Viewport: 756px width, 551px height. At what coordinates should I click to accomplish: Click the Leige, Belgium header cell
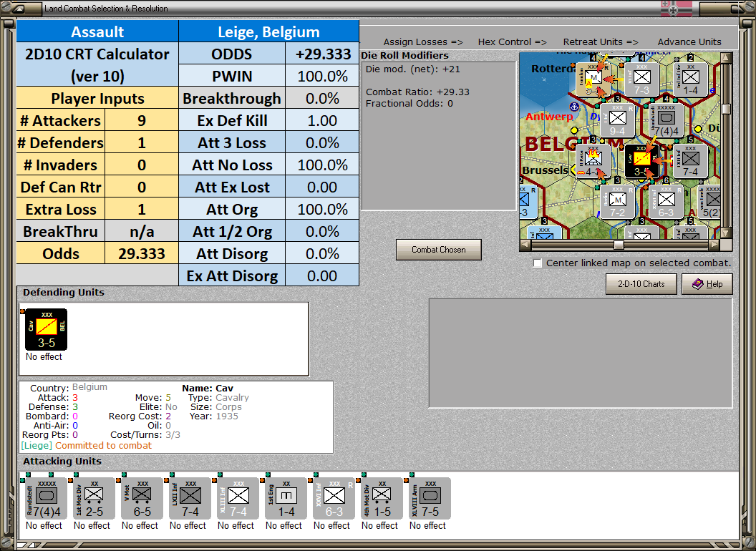click(268, 31)
